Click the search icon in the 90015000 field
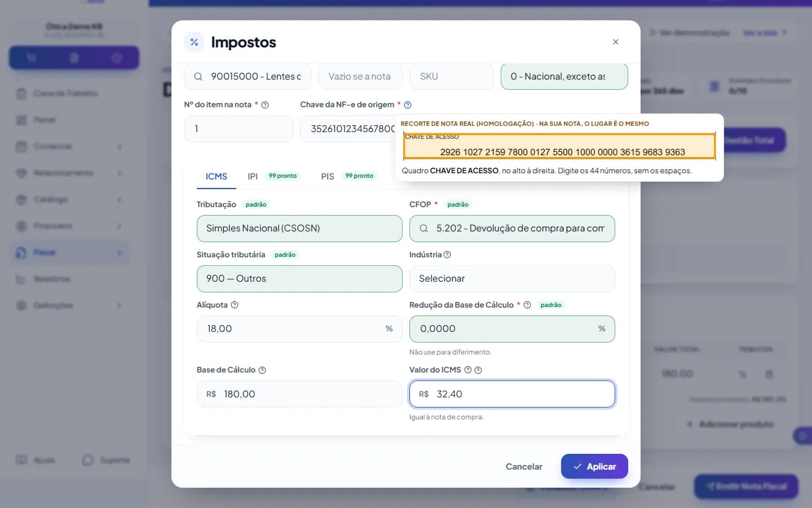This screenshot has height=508, width=812. (x=198, y=76)
